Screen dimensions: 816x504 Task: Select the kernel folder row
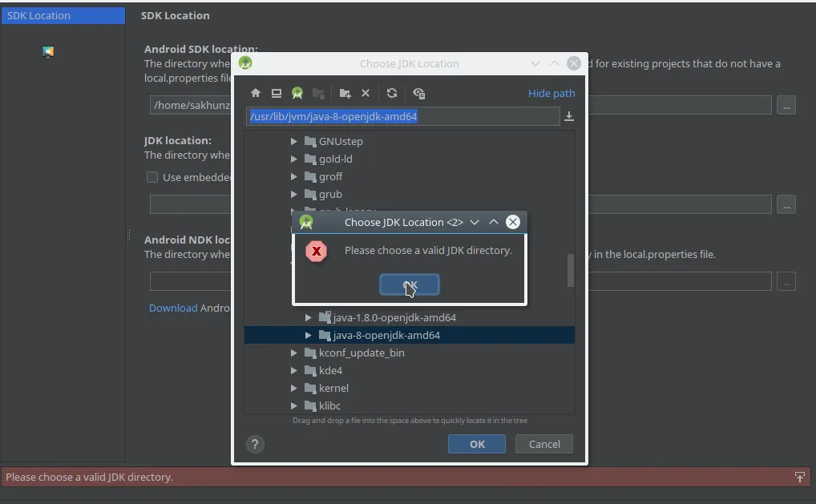[410, 389]
